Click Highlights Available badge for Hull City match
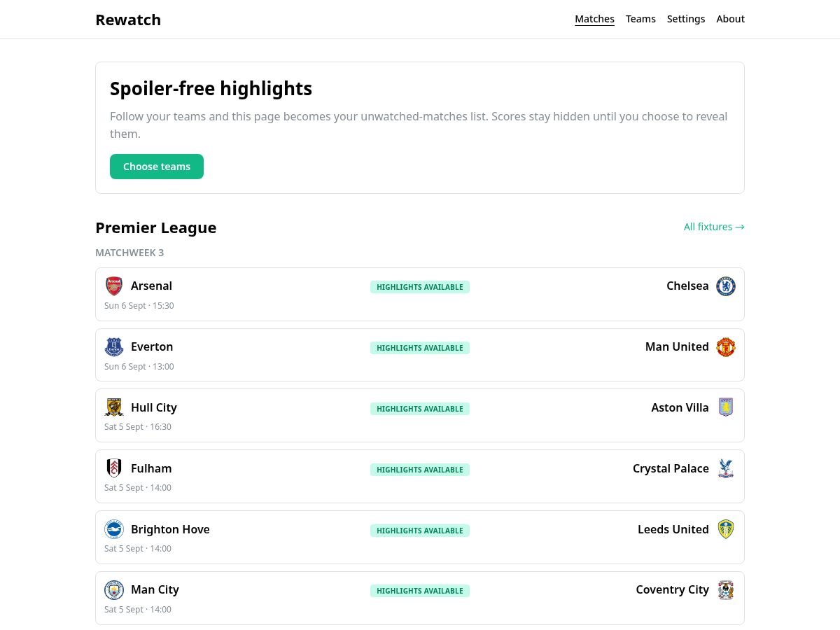This screenshot has width=840, height=630. [420, 409]
